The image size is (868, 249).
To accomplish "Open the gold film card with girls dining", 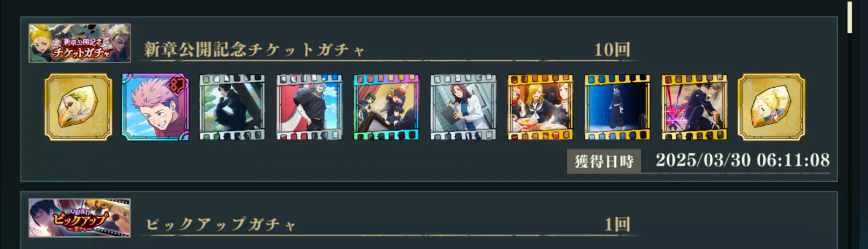I will (x=540, y=107).
